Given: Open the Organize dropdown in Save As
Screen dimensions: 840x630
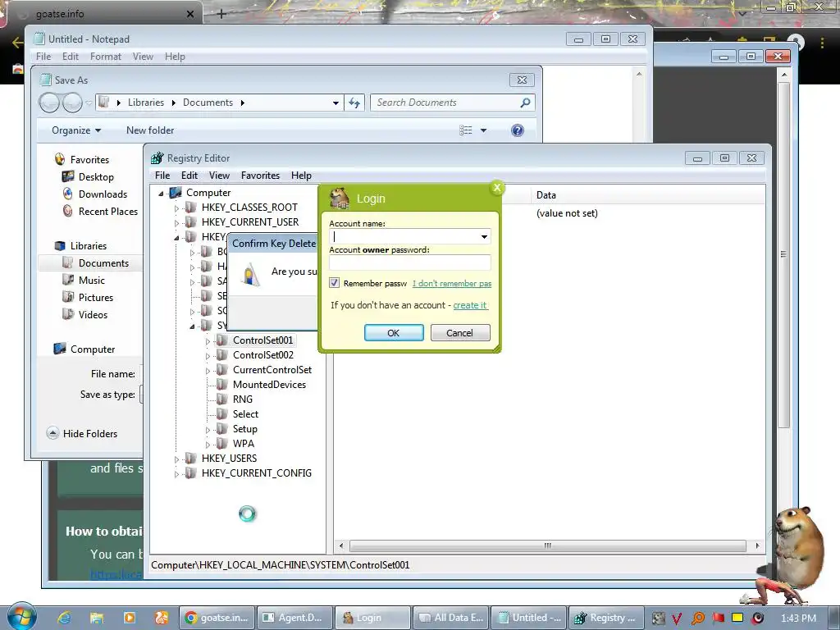Looking at the screenshot, I should click(x=76, y=130).
